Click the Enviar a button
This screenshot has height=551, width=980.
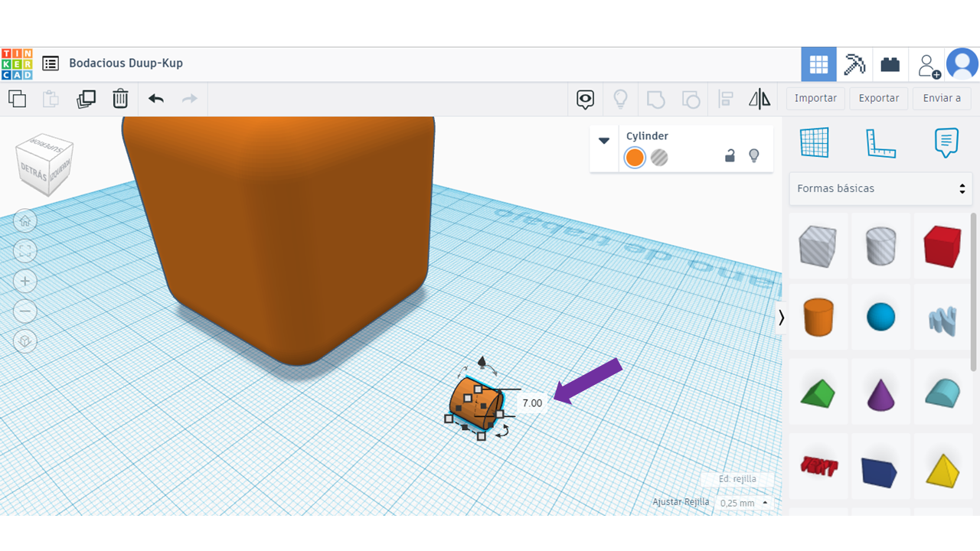942,99
